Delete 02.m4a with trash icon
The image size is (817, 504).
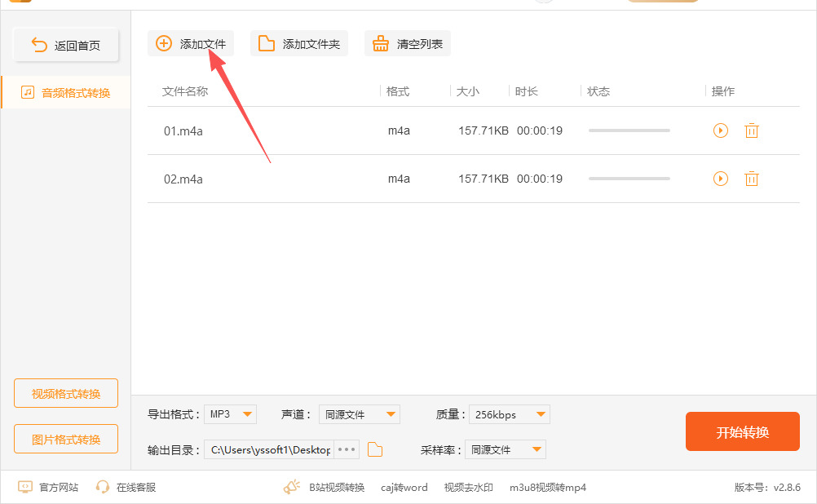click(751, 179)
